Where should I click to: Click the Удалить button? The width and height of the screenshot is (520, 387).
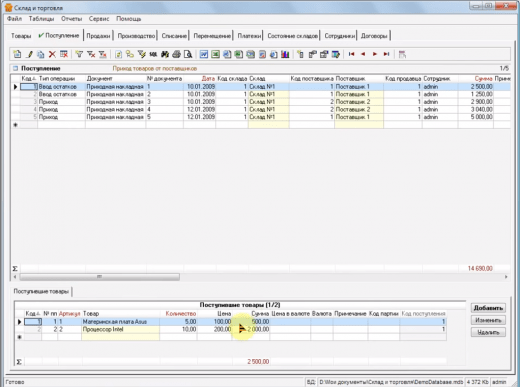pos(488,332)
